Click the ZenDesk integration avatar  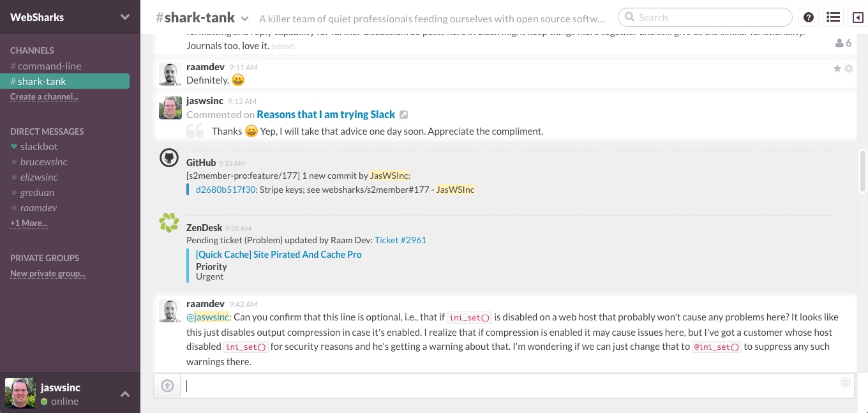point(169,223)
